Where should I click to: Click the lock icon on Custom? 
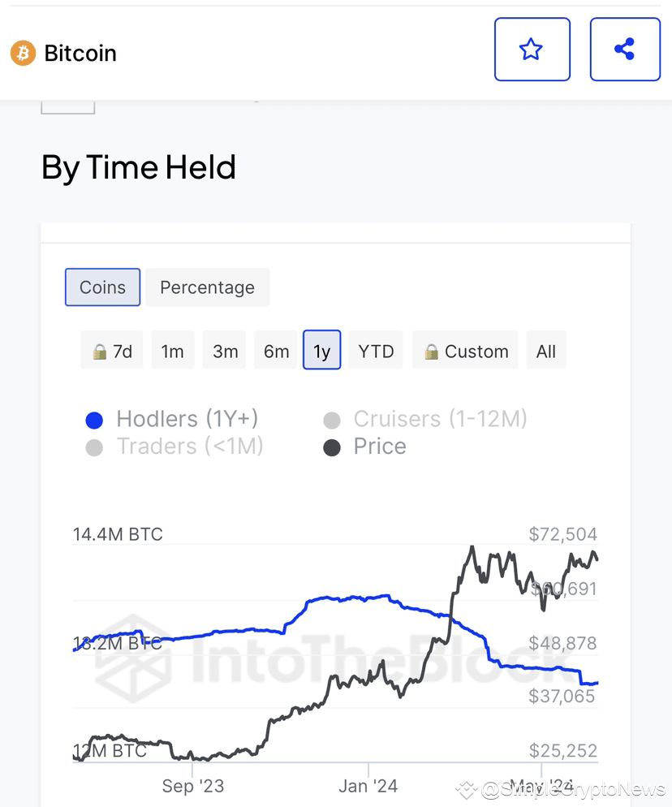(x=432, y=352)
